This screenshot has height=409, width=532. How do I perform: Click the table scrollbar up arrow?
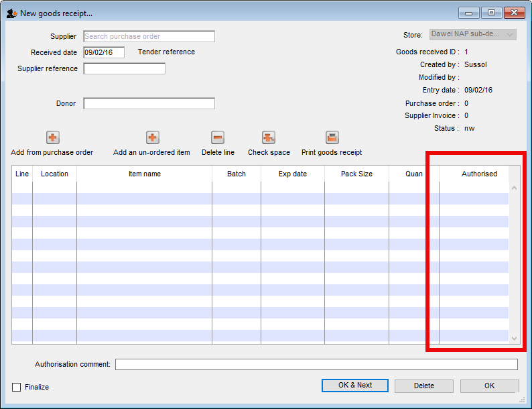pos(515,188)
